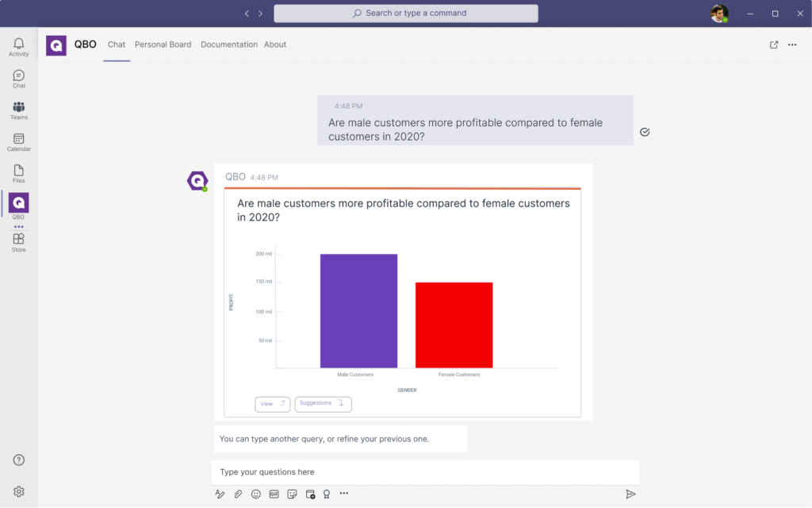
Task: Switch to the Personal Board tab
Action: 163,44
